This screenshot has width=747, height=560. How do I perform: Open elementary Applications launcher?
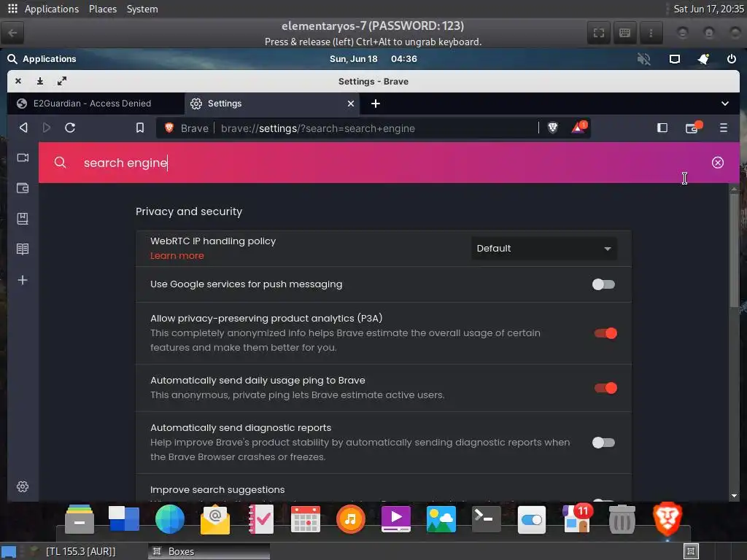tap(42, 58)
